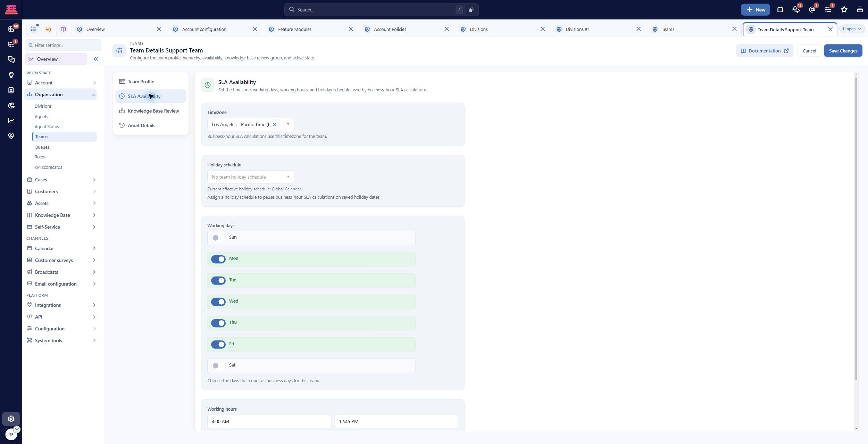Click the app logo at top left

click(x=11, y=9)
